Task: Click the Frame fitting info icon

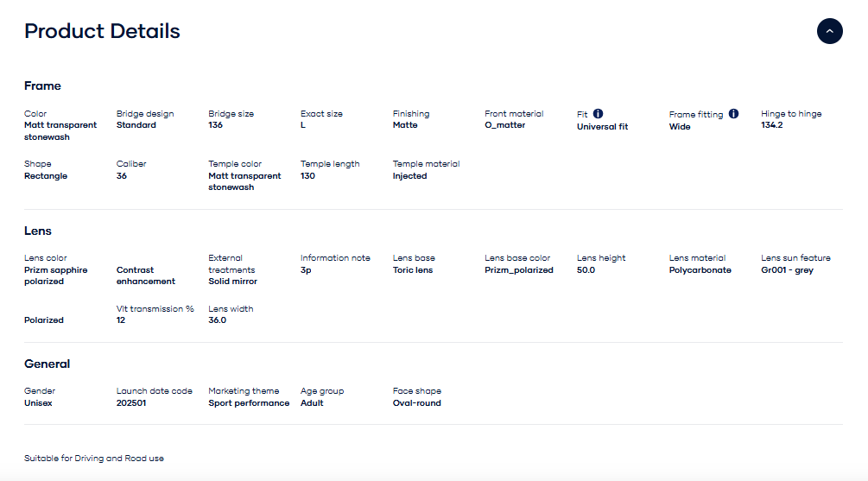Action: [733, 114]
